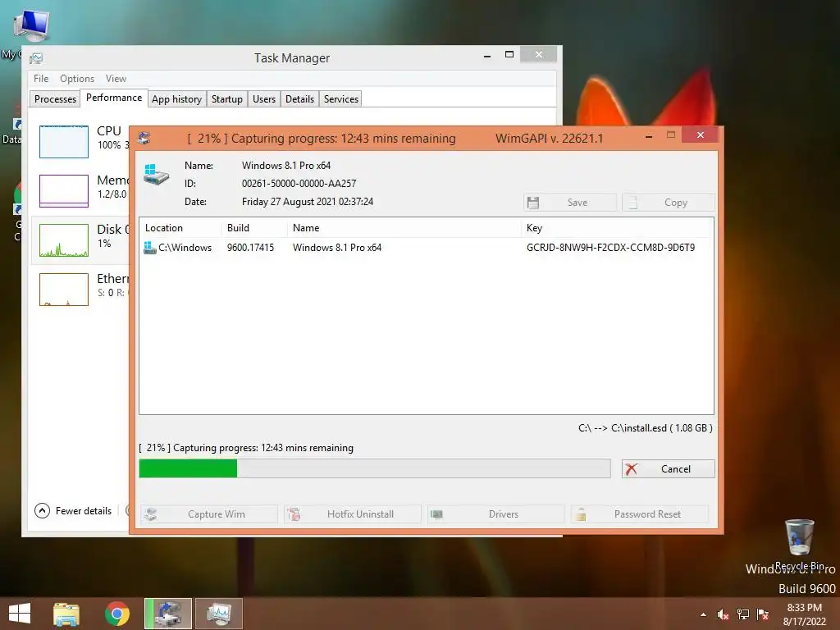Click the Copy button
The height and width of the screenshot is (630, 840).
(x=668, y=203)
